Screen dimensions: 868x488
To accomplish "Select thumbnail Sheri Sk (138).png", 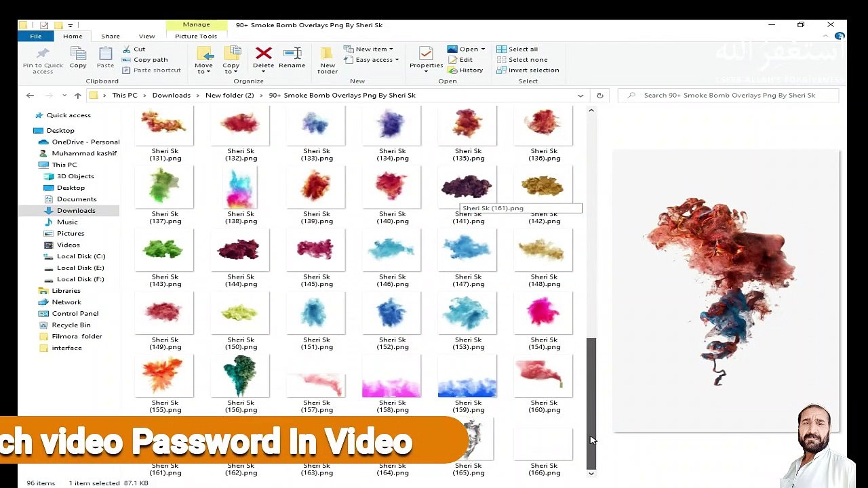I will pos(241,187).
